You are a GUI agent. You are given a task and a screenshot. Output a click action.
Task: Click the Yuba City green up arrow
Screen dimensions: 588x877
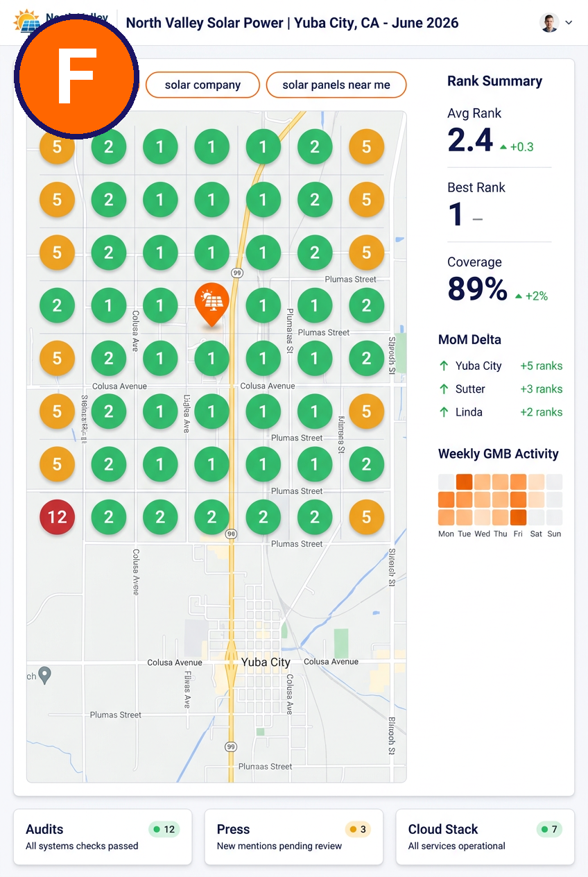(444, 366)
